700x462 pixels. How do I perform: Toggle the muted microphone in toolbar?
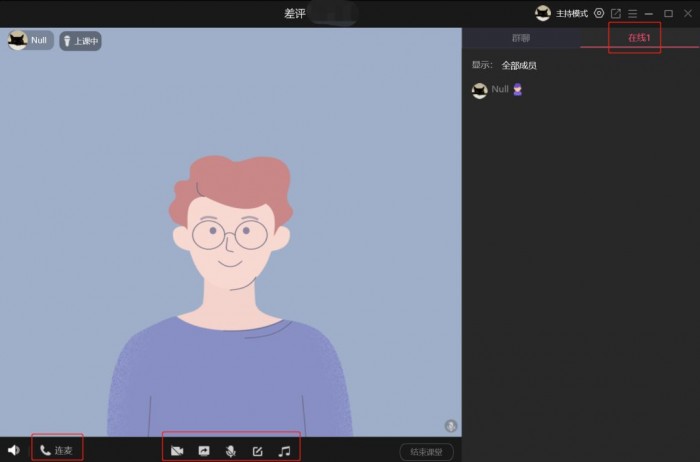click(231, 451)
